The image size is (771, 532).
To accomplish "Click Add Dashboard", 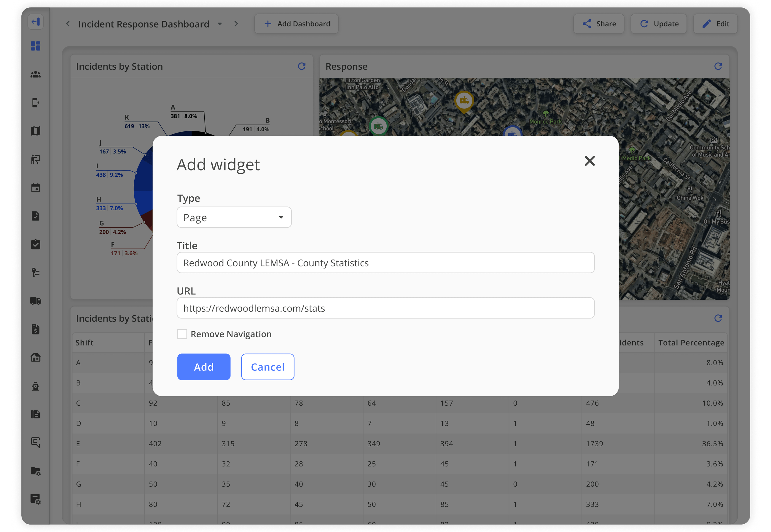I will coord(296,23).
